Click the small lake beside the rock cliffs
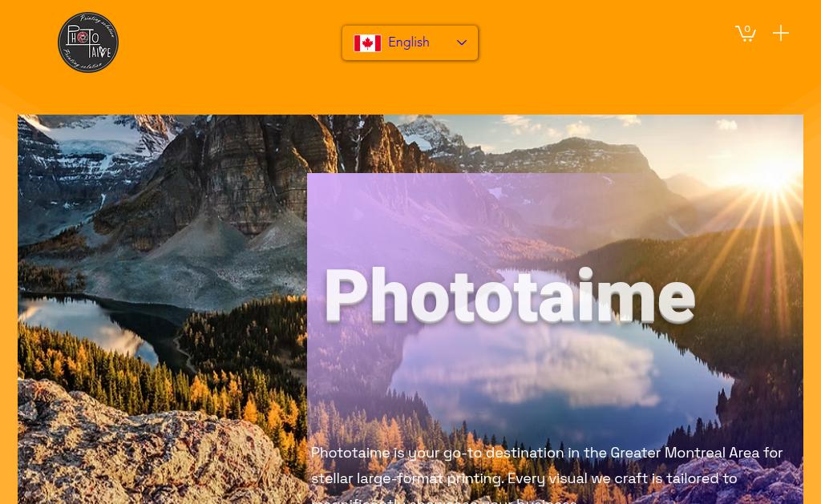Screen dimensions: 821x504 pos(89,325)
